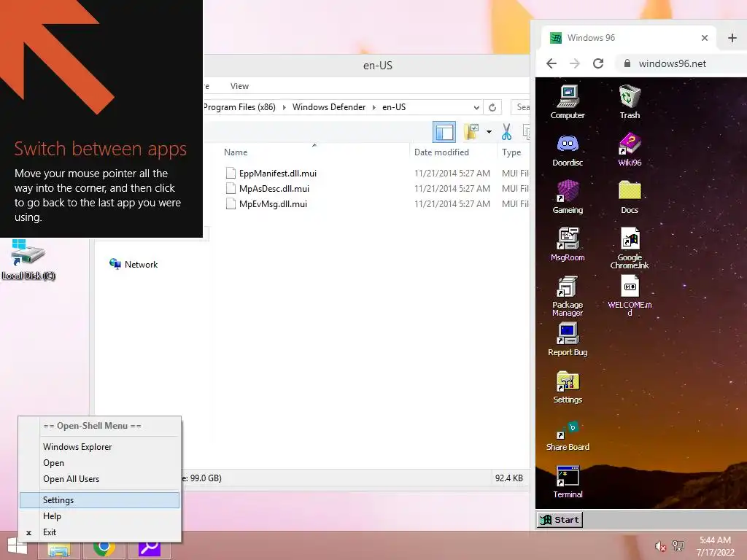This screenshot has height=560, width=747.
Task: Open the Docs folder icon
Action: coord(630,197)
